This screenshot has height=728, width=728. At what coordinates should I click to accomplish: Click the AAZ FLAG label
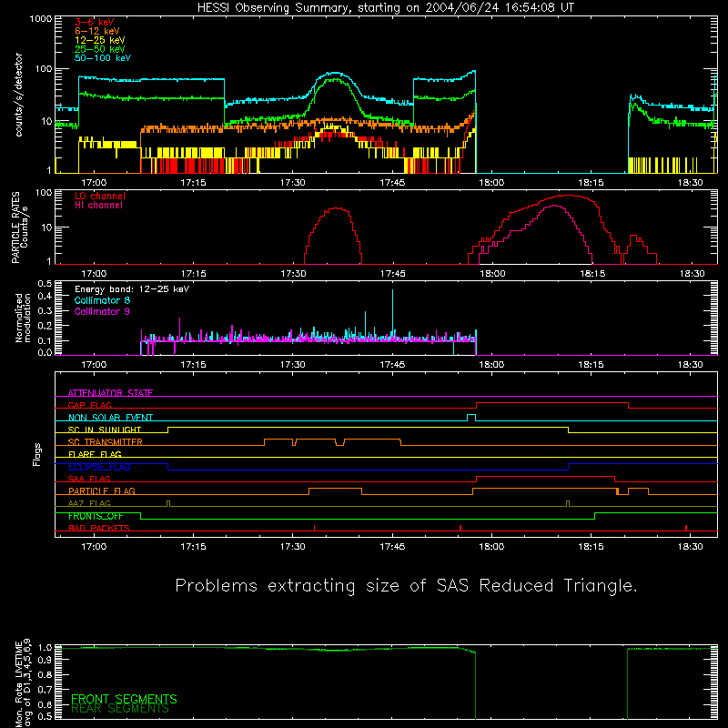coord(89,503)
